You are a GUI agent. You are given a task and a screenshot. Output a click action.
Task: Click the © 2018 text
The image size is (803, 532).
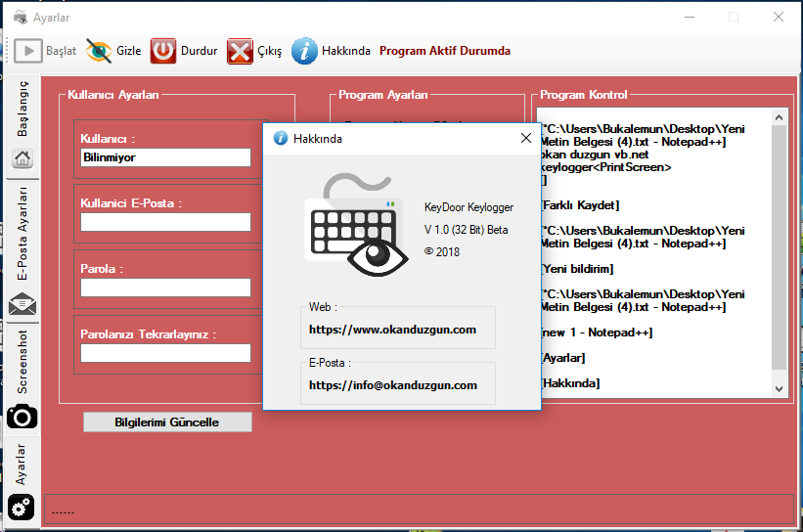tap(441, 252)
